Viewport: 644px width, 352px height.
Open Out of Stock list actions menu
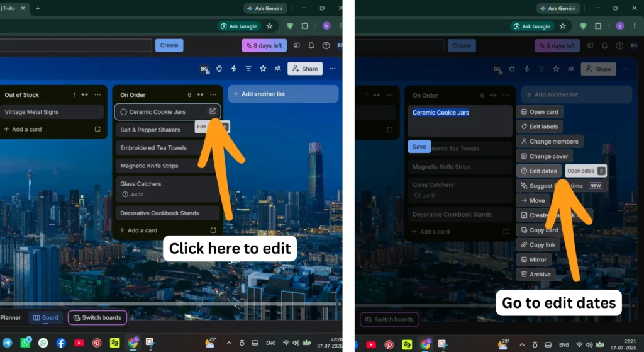97,94
